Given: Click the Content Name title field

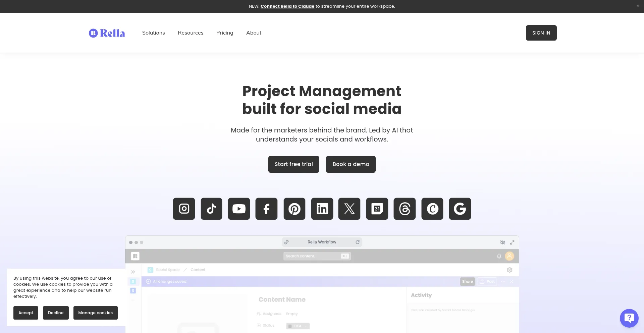Looking at the screenshot, I should (282, 300).
